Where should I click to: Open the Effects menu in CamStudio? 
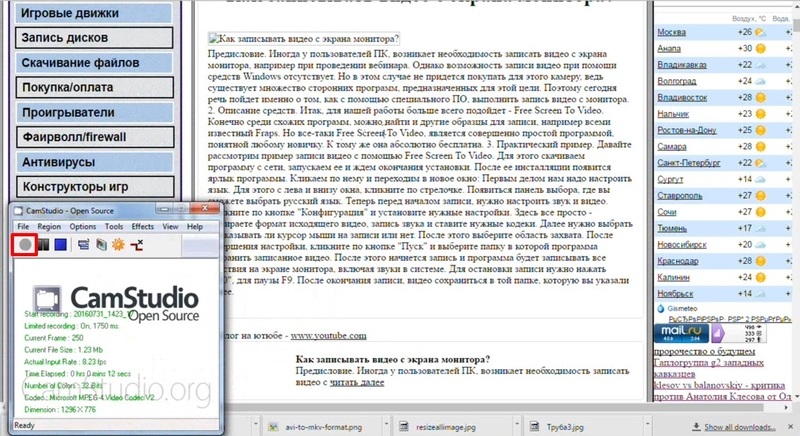point(142,226)
